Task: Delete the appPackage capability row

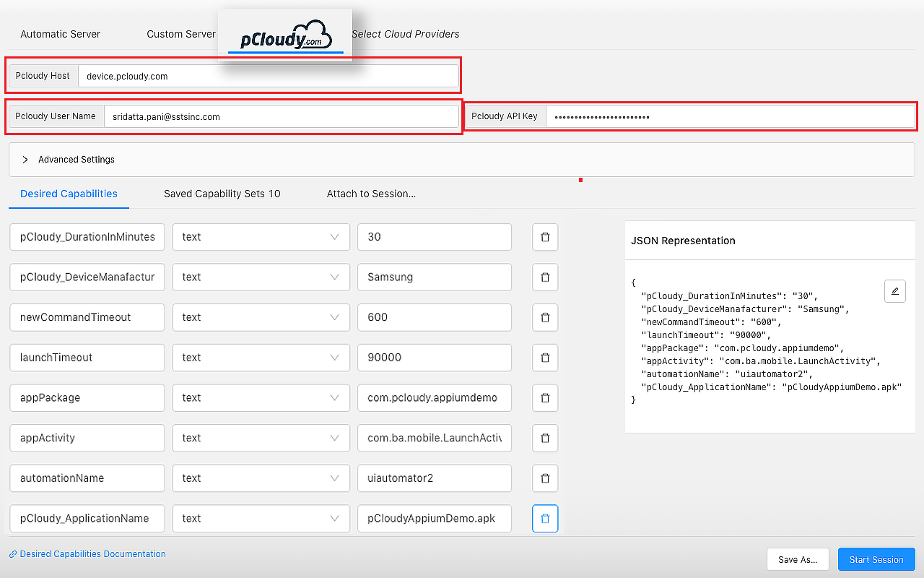Action: 545,398
